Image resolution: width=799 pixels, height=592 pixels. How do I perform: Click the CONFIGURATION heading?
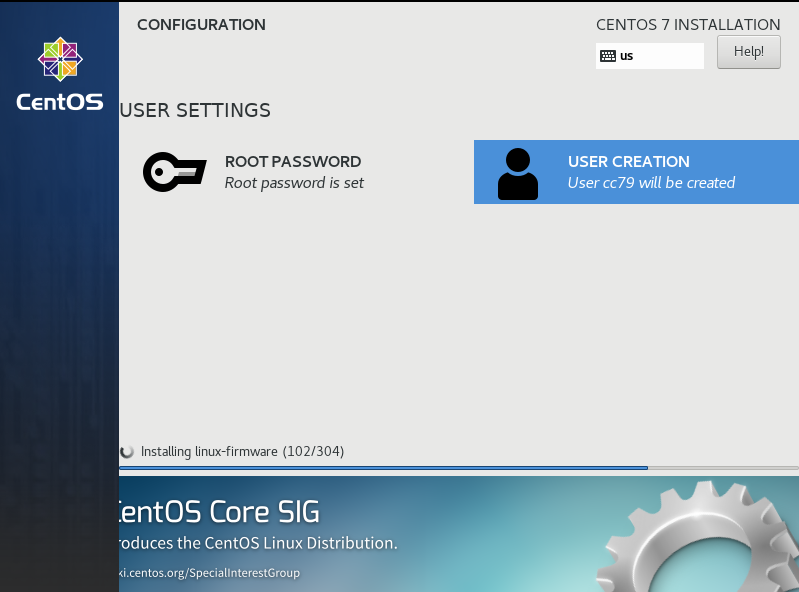click(201, 24)
